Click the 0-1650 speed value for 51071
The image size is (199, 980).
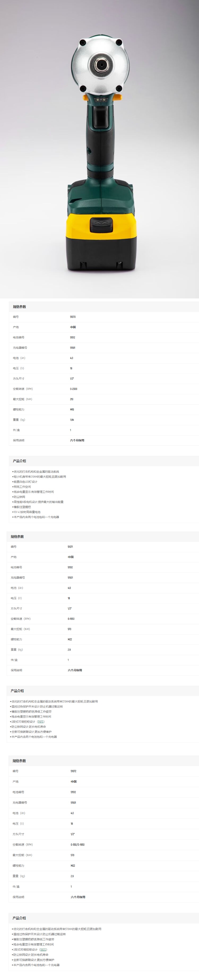pyautogui.click(x=71, y=619)
